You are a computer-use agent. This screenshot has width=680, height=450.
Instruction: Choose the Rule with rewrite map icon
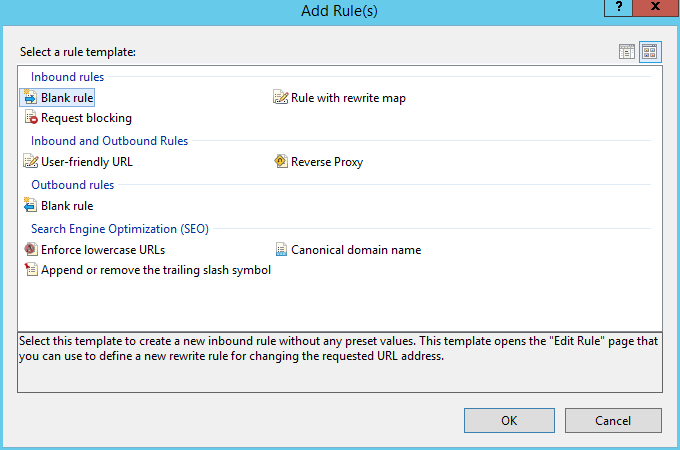(281, 98)
